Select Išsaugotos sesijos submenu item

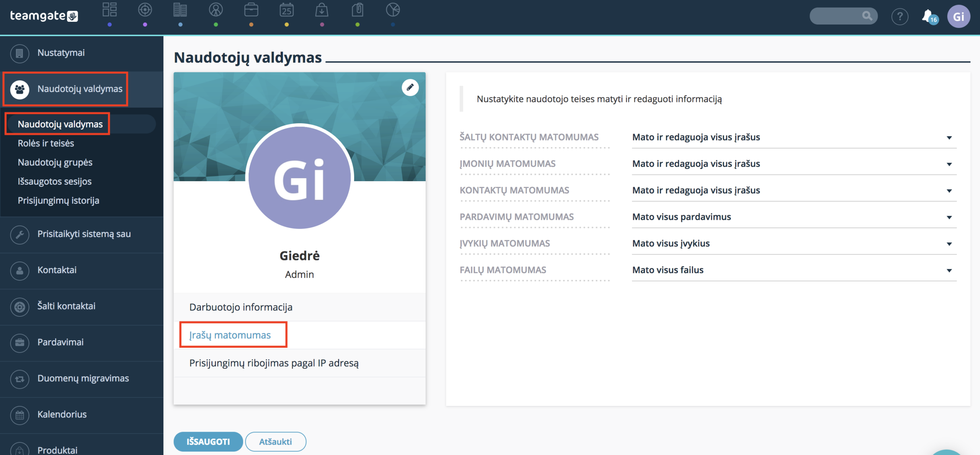[x=55, y=182]
